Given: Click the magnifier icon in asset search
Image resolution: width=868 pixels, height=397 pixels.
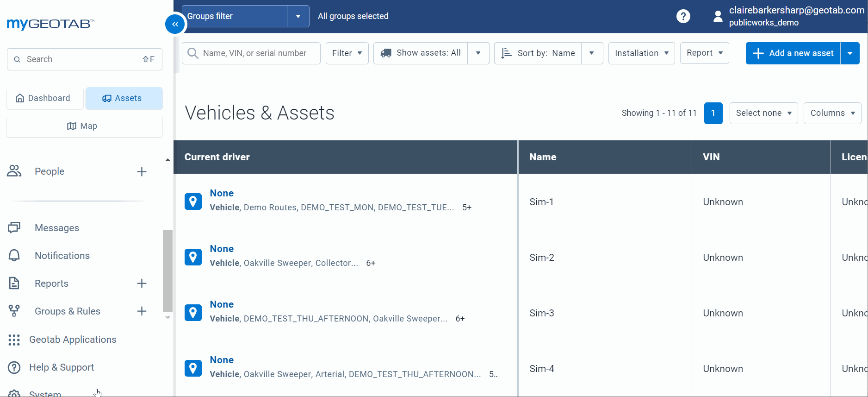Looking at the screenshot, I should pyautogui.click(x=193, y=53).
